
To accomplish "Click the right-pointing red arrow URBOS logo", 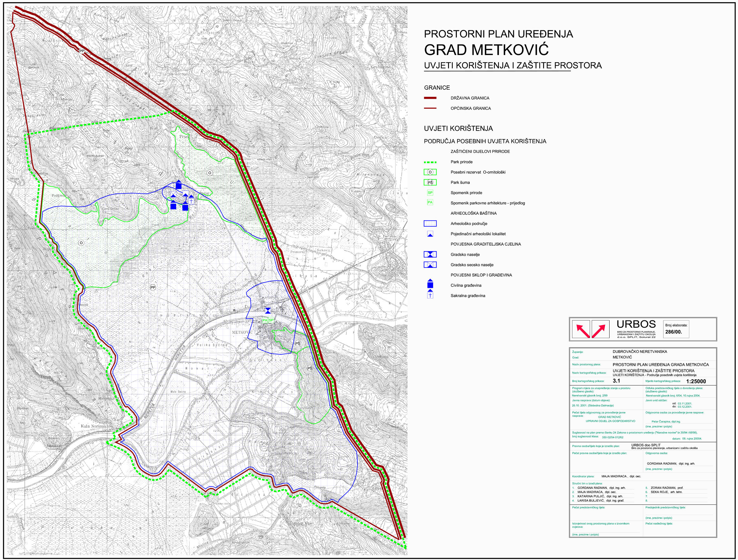I will (600, 329).
